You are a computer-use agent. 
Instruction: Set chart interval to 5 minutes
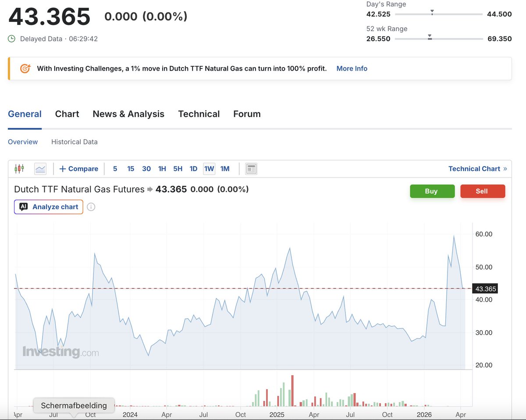115,169
